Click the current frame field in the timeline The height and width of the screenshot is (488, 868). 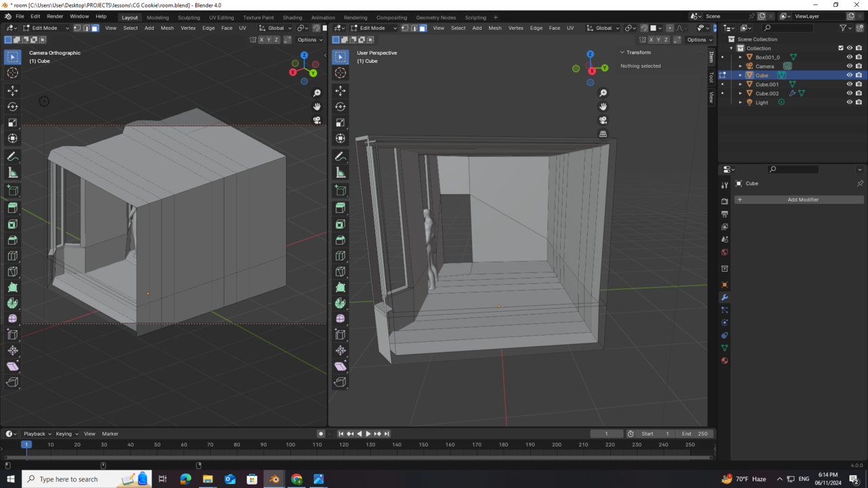pyautogui.click(x=606, y=433)
